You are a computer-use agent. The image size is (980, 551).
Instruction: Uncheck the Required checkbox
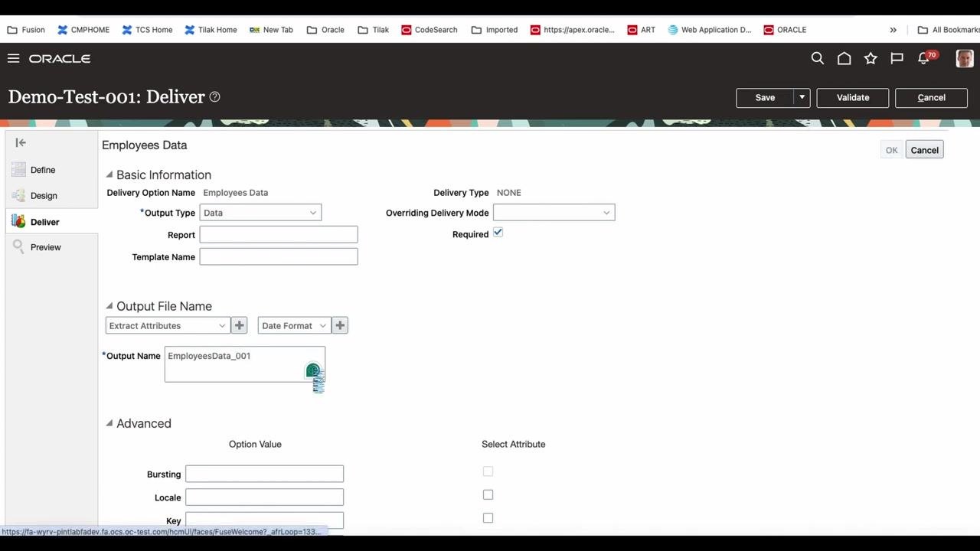(x=498, y=233)
